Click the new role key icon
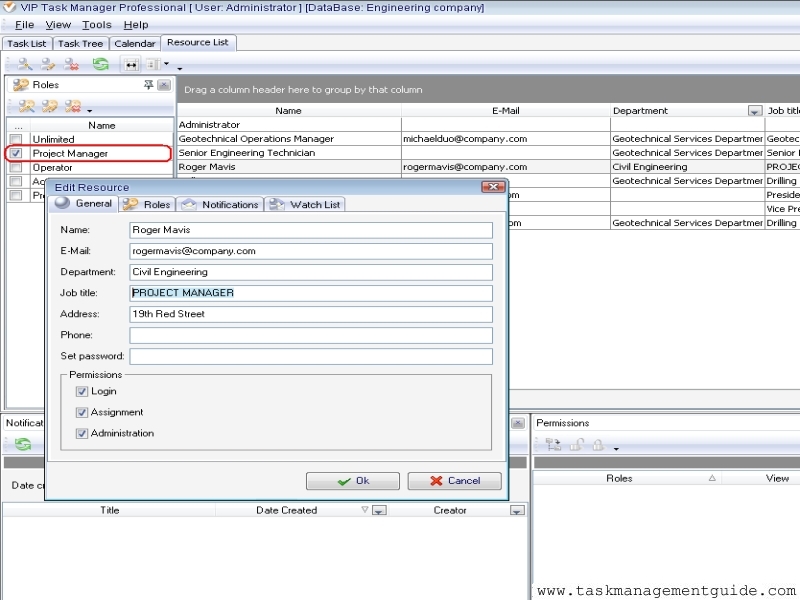 pos(27,106)
